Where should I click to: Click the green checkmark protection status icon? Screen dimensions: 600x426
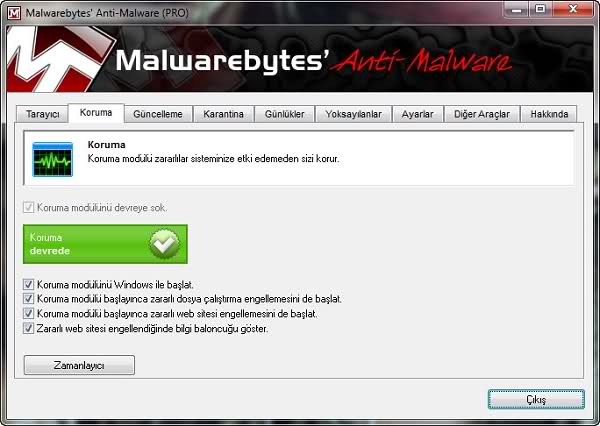pos(163,244)
